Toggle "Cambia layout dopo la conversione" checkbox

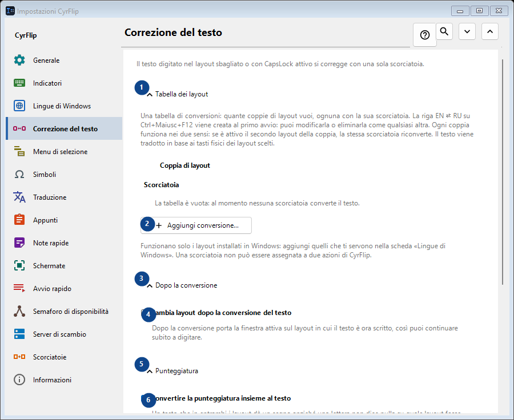click(144, 313)
